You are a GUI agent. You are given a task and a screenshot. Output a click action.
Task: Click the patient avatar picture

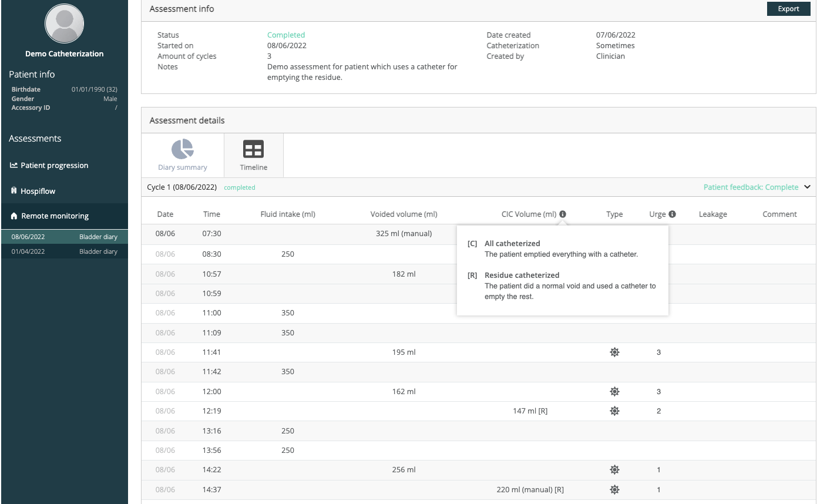[65, 23]
